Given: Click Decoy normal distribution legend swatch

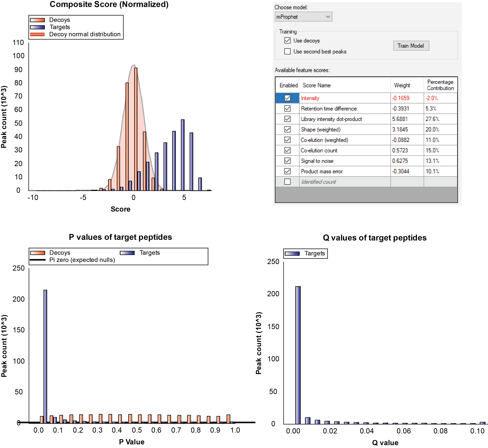Looking at the screenshot, I should coord(37,34).
